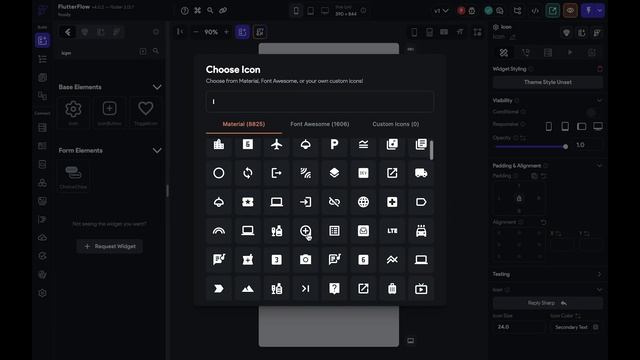Screen dimensions: 640x360
Task: Switch to Material (8825) tab
Action: [244, 124]
